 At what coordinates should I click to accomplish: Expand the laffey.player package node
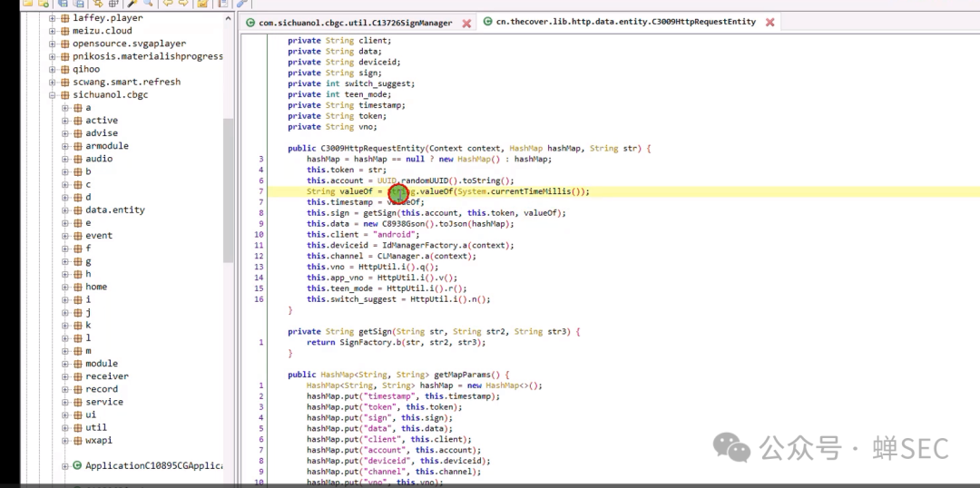pyautogui.click(x=53, y=18)
